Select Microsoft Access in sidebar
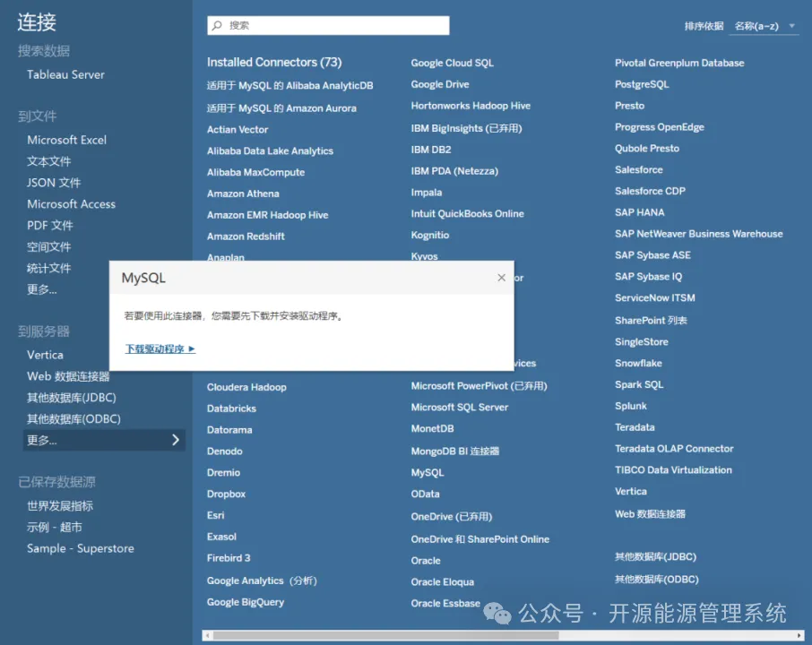812x645 pixels. point(71,204)
